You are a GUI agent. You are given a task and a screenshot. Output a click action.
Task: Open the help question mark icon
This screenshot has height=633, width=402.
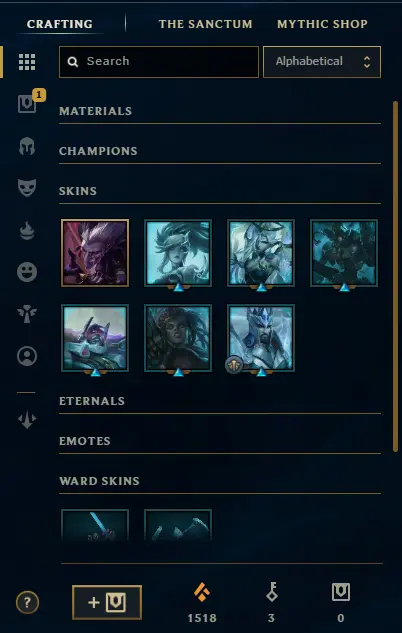27,603
